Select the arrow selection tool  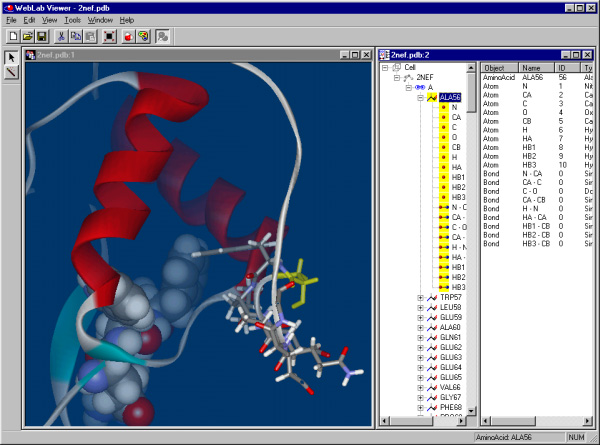(x=10, y=58)
